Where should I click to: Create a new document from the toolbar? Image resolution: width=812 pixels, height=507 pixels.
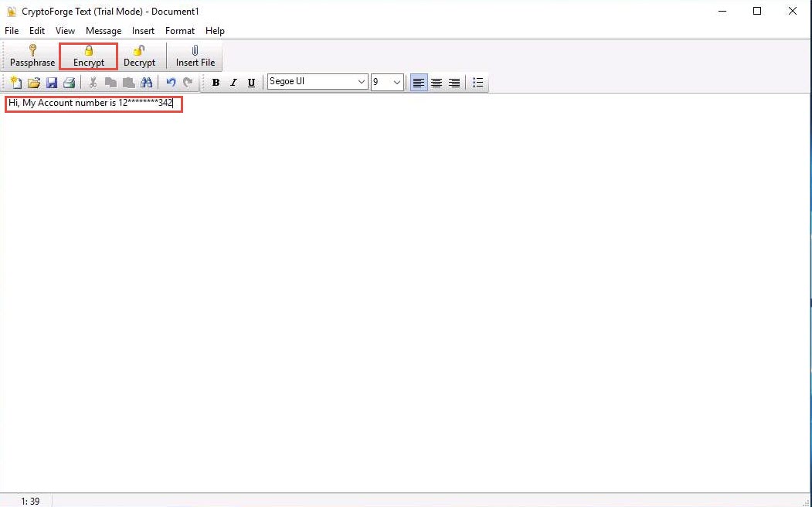click(x=15, y=83)
